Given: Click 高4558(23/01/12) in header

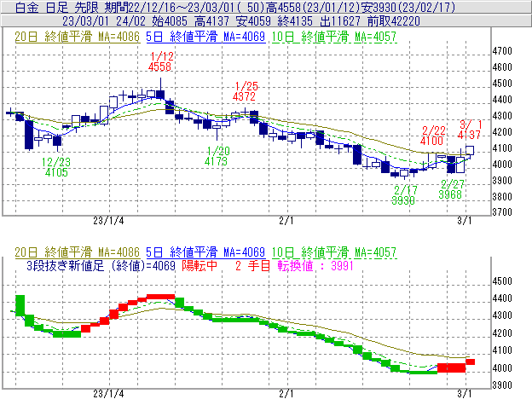Looking at the screenshot, I should (x=313, y=7).
